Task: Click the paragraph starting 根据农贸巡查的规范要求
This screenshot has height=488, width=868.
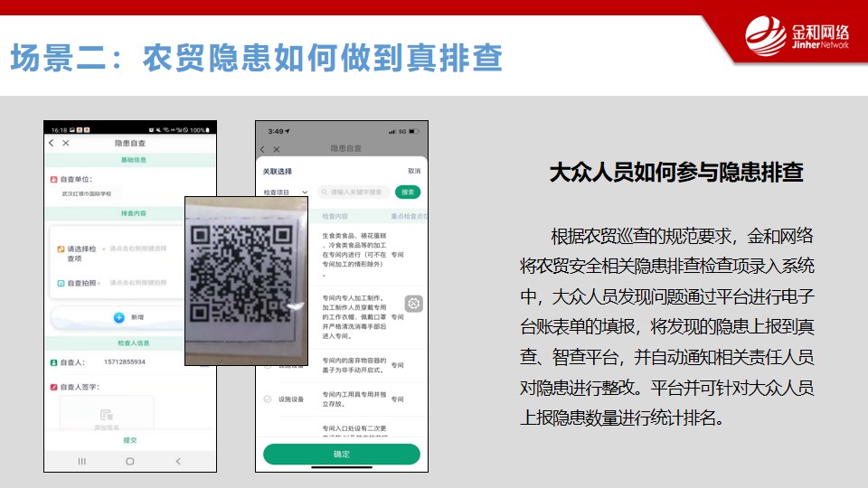Action: 667,327
